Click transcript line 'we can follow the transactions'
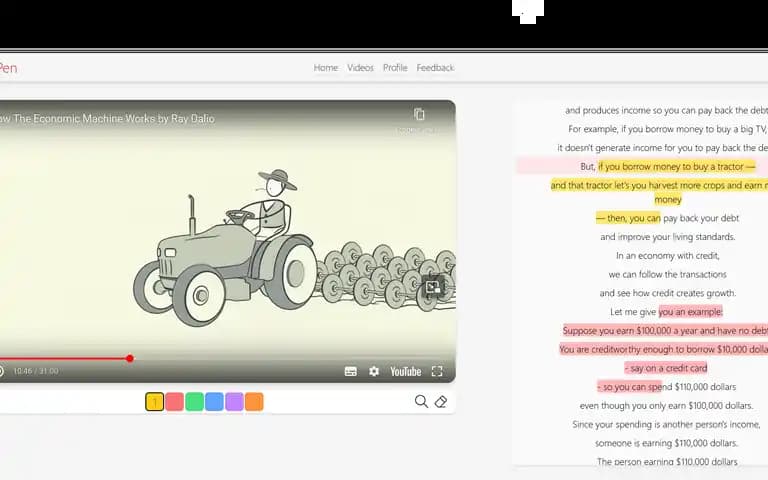This screenshot has width=768, height=480. tap(668, 274)
